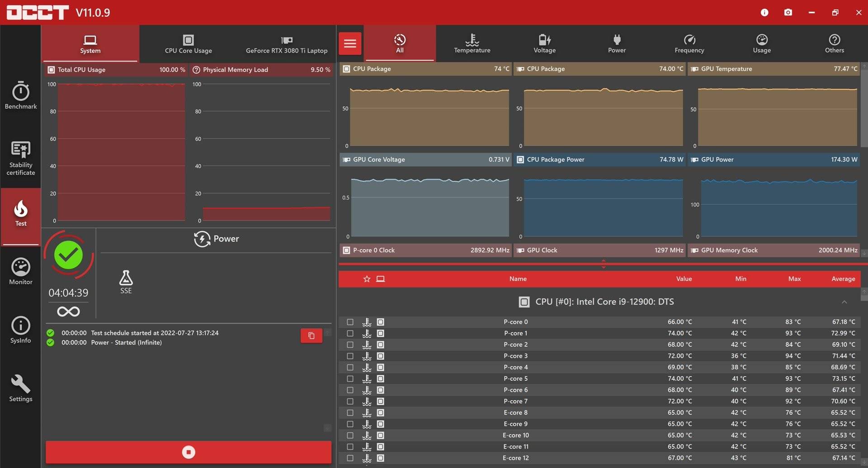Click the favorites star column icon
This screenshot has height=468, width=868.
pos(367,279)
